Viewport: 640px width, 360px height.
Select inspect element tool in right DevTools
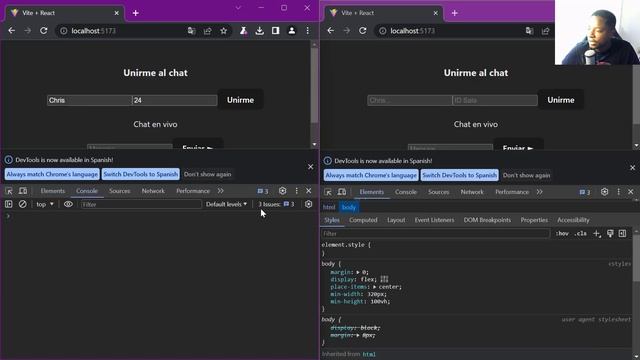[328, 192]
